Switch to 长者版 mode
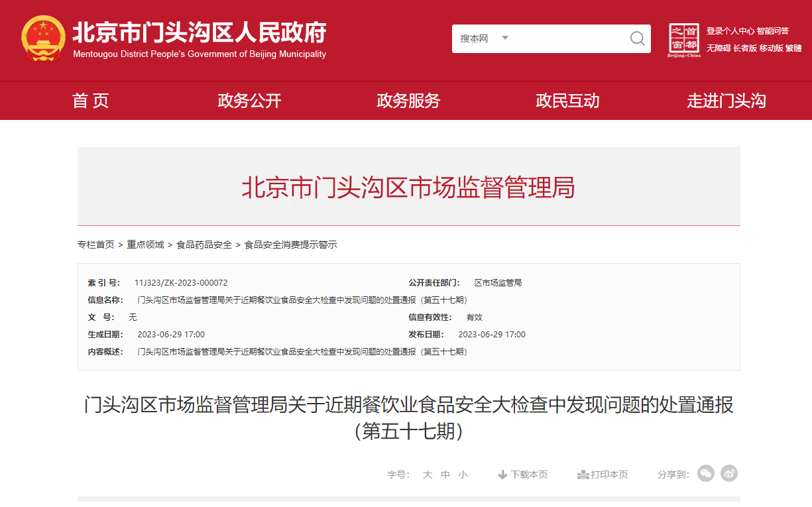 (745, 48)
